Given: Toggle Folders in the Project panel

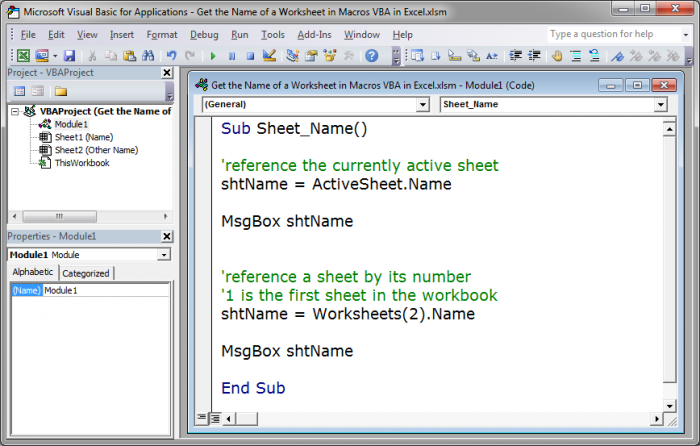Looking at the screenshot, I should point(61,92).
